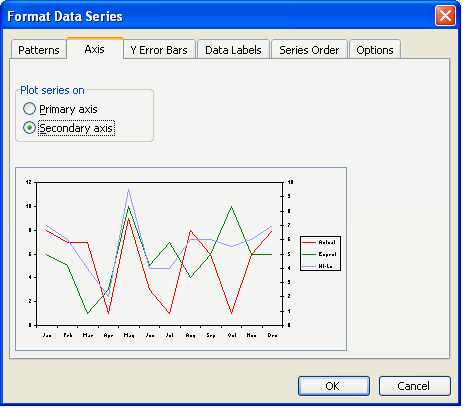Open the Series Order tab
Screen dimensions: 463x408
[309, 50]
